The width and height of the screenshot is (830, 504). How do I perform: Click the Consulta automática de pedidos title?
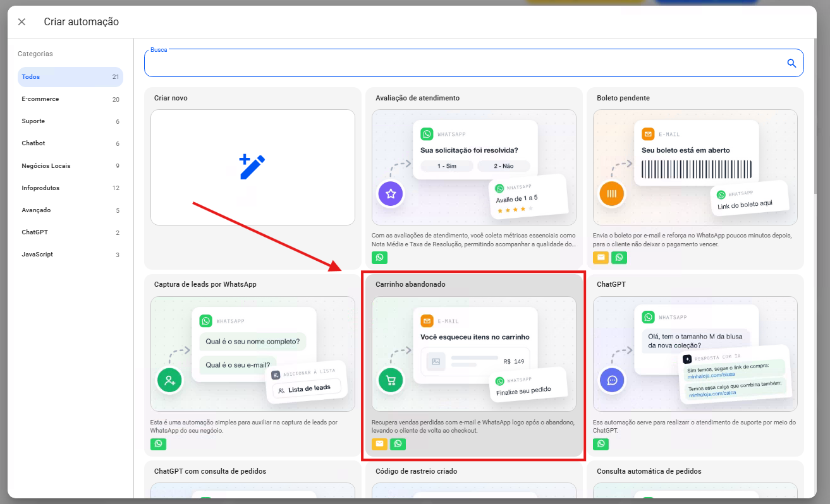click(x=649, y=471)
